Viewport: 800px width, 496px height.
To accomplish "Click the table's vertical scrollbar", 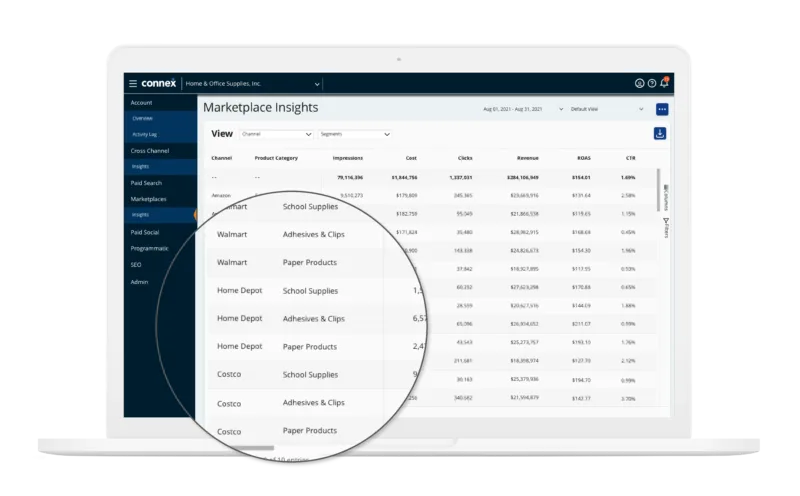I will click(x=658, y=190).
